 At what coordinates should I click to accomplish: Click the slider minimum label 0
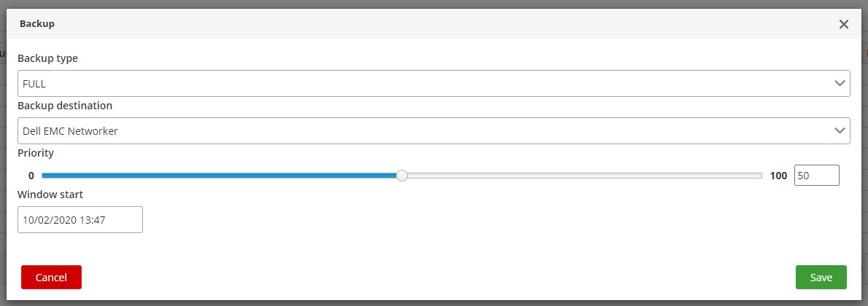(31, 176)
